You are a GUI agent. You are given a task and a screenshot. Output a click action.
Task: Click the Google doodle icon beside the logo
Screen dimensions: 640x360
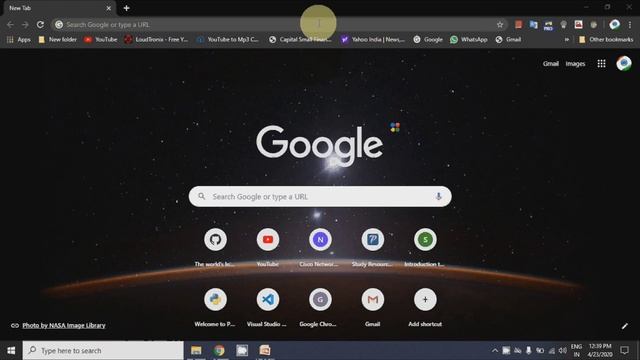(395, 127)
